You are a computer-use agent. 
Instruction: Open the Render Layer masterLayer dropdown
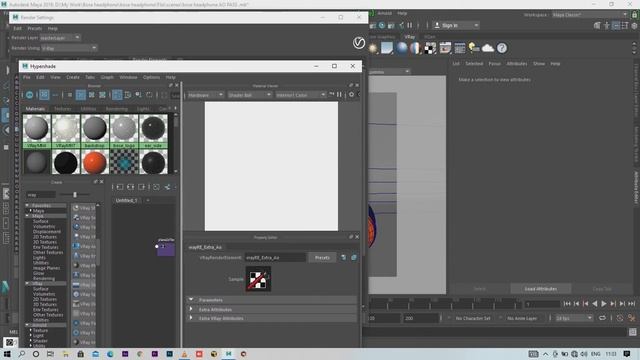tap(60, 38)
